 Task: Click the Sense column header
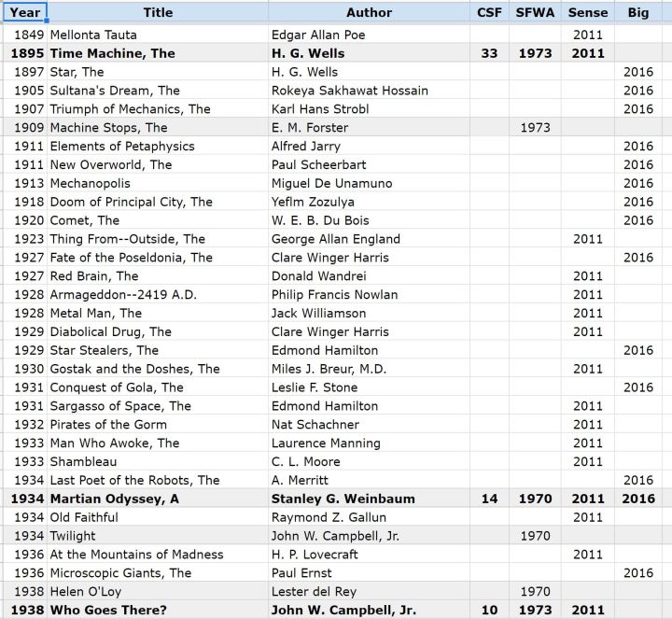pos(588,13)
